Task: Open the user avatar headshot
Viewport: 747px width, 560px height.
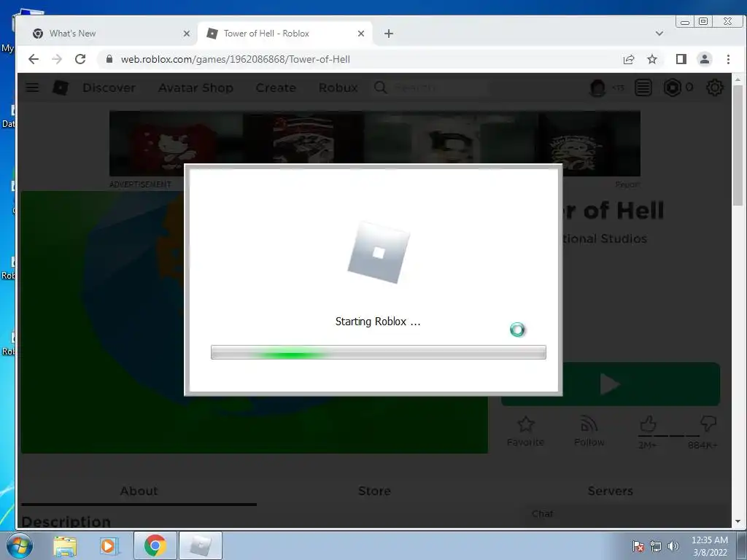Action: (597, 87)
